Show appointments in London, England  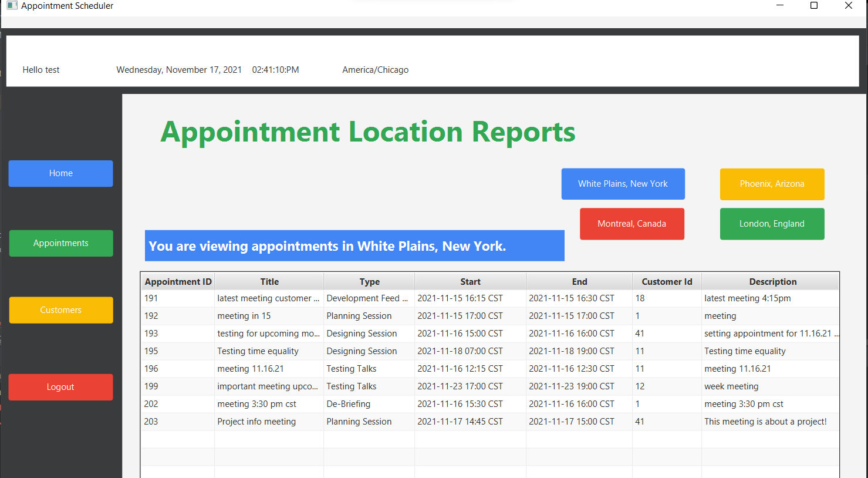click(772, 224)
